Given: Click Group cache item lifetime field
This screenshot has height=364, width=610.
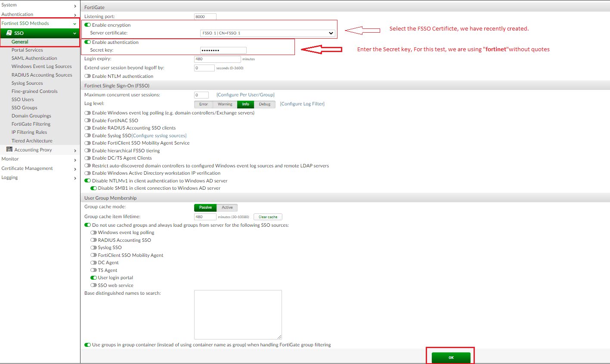Looking at the screenshot, I should 205,217.
